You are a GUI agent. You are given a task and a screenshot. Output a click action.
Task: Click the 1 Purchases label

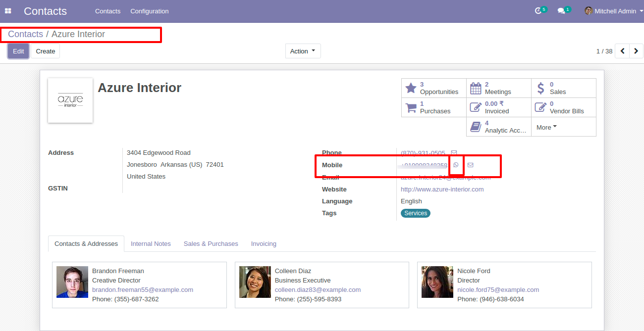(x=435, y=107)
